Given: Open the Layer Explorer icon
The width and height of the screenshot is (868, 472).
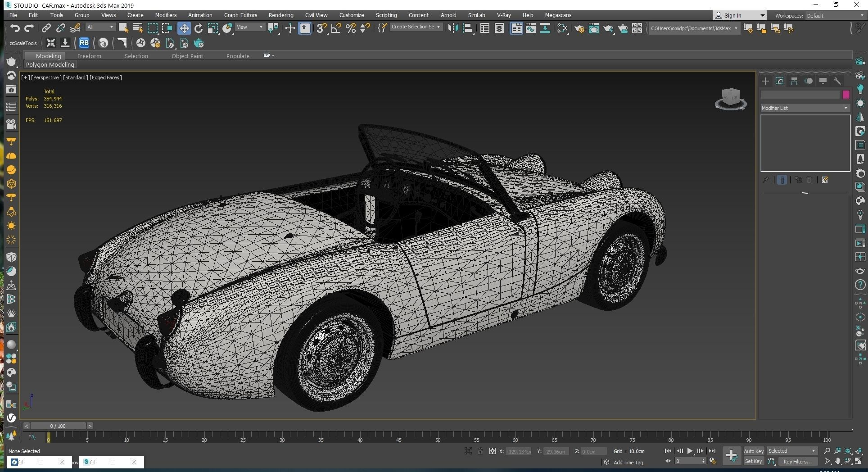Looking at the screenshot, I should point(499,28).
